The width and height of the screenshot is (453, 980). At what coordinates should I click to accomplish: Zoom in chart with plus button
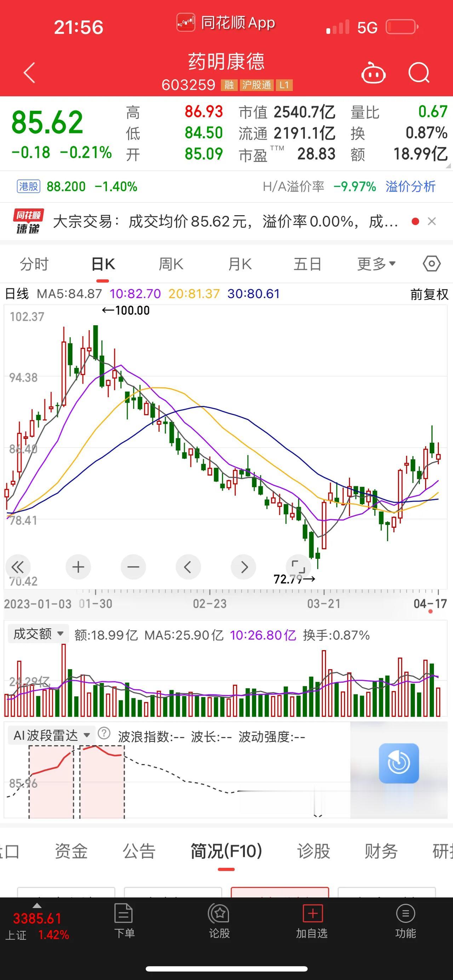pyautogui.click(x=78, y=567)
